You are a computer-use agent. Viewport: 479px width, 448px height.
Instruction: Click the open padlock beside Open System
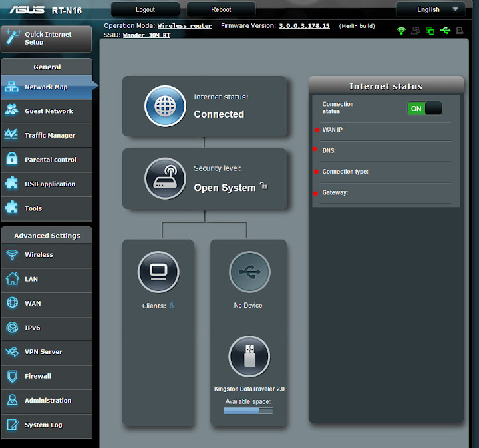(x=263, y=186)
